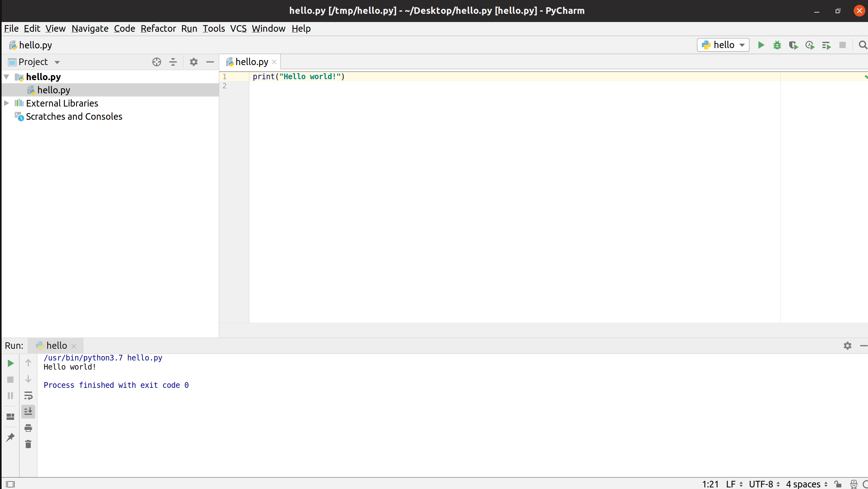Screen dimensions: 868x489
Task: Hide the Project tool window
Action: pyautogui.click(x=210, y=62)
